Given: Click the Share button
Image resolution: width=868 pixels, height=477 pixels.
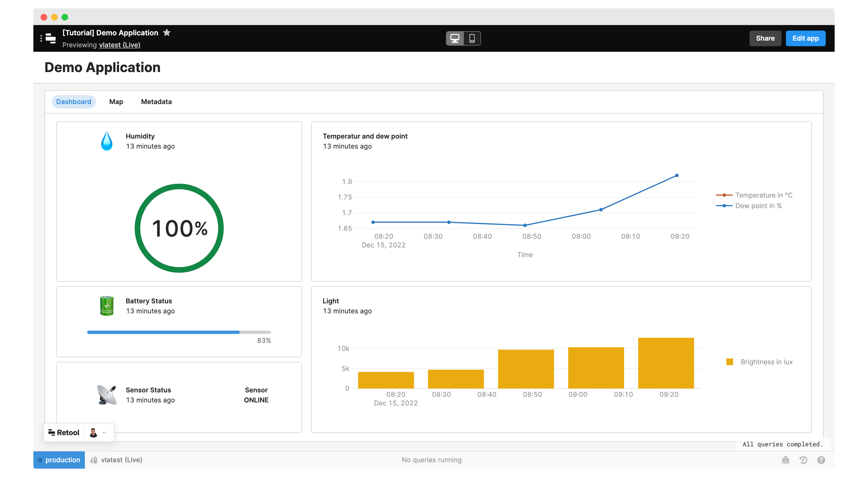Looking at the screenshot, I should point(765,38).
